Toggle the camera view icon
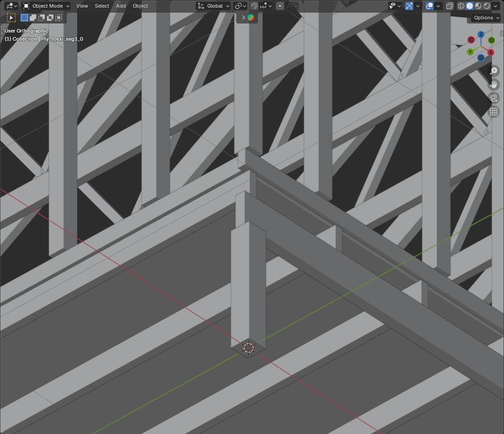504x434 pixels. pyautogui.click(x=494, y=98)
